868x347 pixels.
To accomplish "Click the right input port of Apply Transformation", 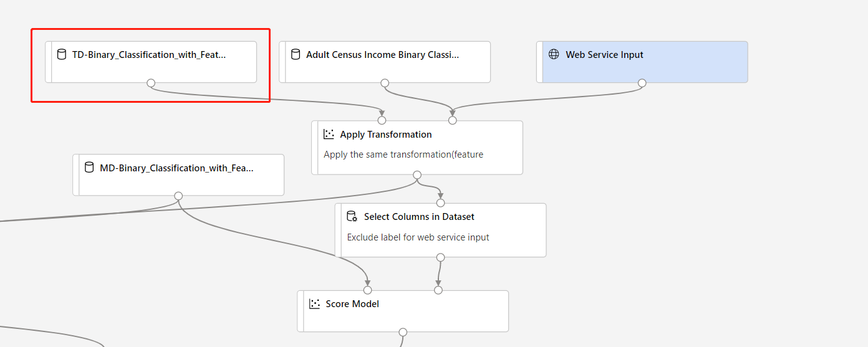I will pos(453,120).
